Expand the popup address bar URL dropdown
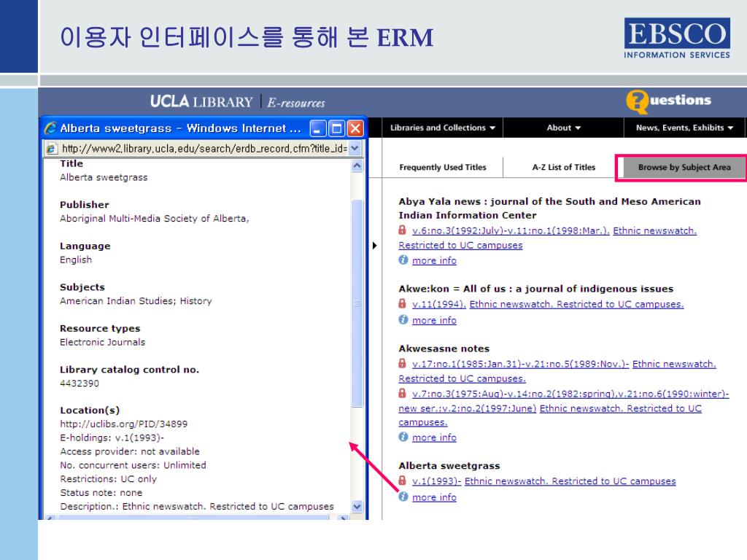Viewport: 747px width, 560px height. coord(355,149)
